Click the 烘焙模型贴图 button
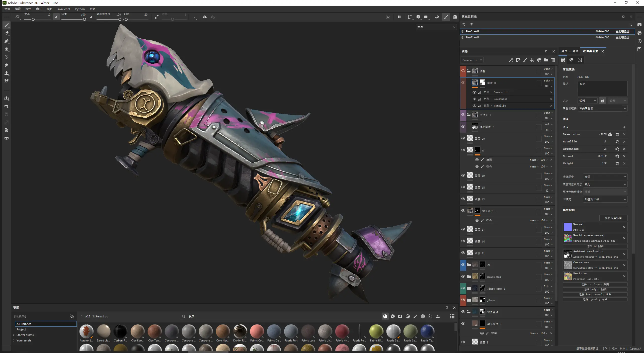Image resolution: width=644 pixels, height=353 pixels. tap(613, 218)
